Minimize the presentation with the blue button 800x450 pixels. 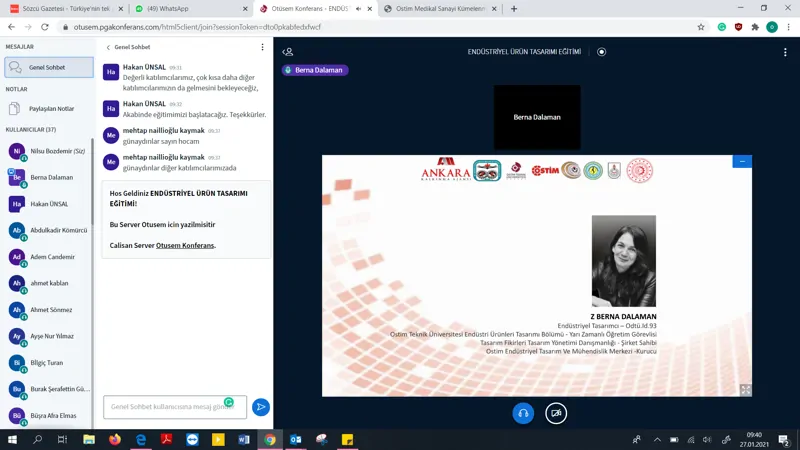click(x=742, y=161)
